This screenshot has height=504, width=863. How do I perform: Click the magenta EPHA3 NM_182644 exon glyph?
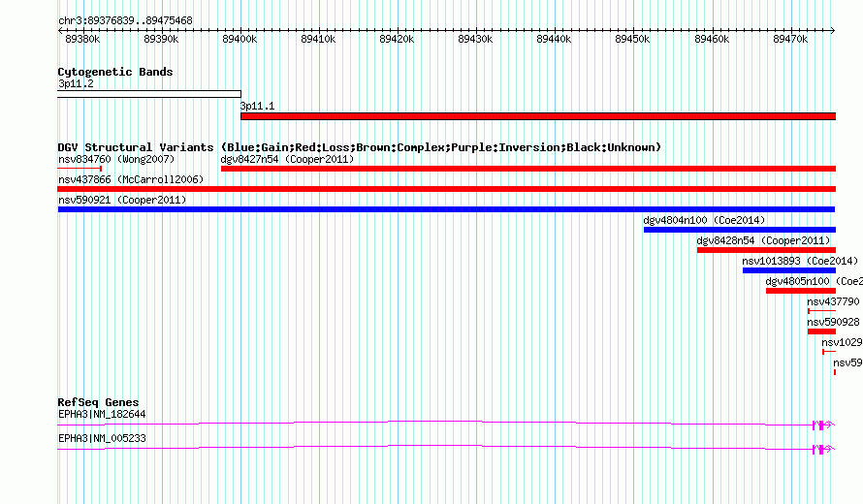(823, 425)
